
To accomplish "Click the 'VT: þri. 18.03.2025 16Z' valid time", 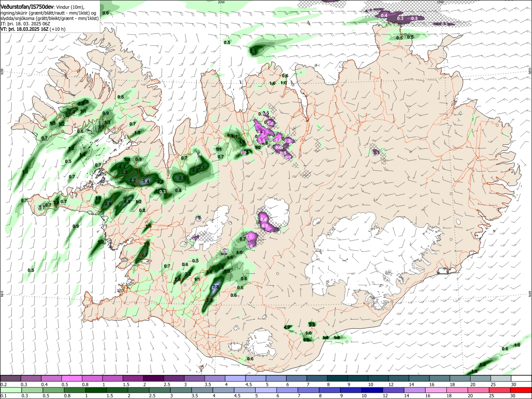I will click(x=24, y=29).
